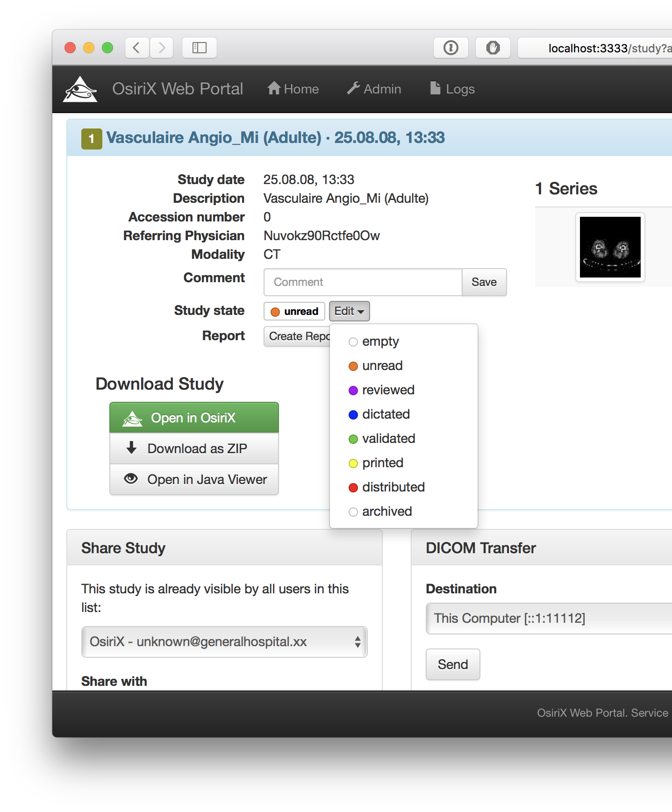Click the Study date value 25.08.08, 13:33
This screenshot has width=672, height=812.
pyautogui.click(x=309, y=180)
